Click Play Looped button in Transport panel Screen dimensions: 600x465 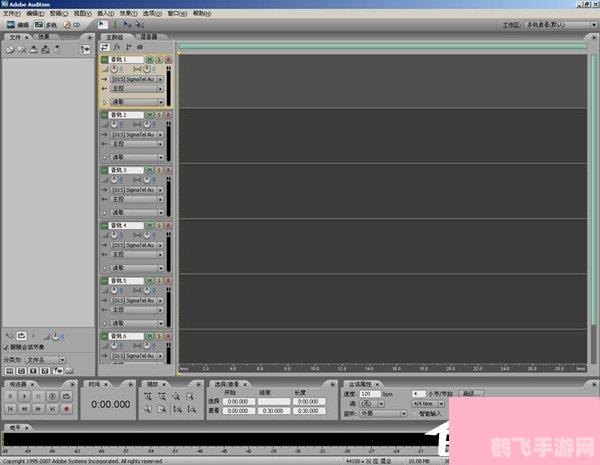pyautogui.click(x=66, y=396)
